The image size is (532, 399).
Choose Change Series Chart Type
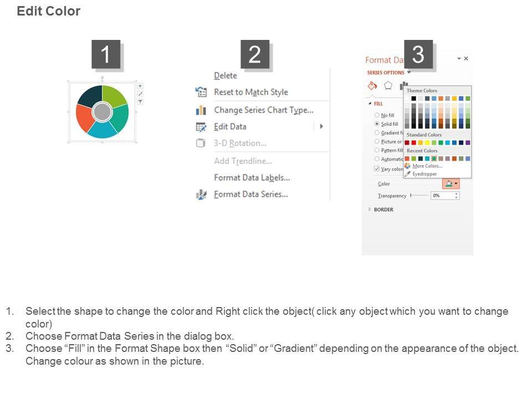(x=263, y=110)
